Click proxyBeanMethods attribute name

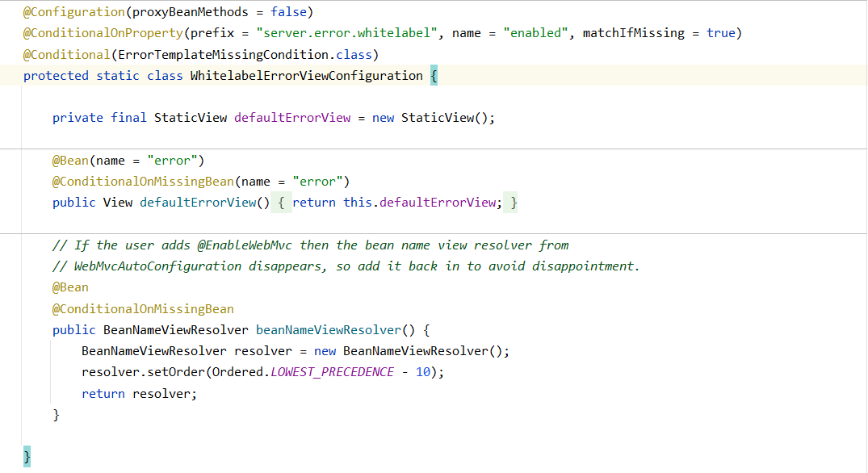(190, 12)
